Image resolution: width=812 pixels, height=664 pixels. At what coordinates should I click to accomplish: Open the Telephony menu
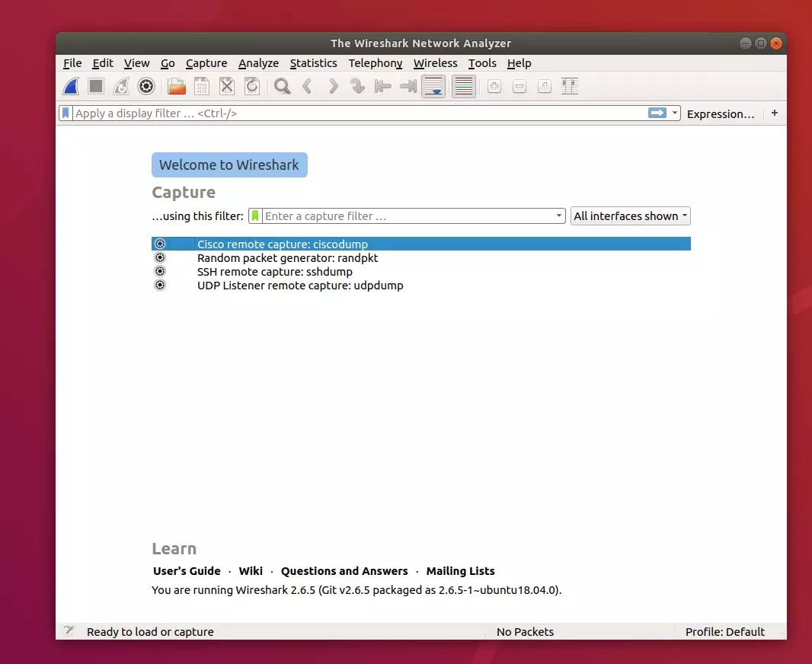point(375,63)
